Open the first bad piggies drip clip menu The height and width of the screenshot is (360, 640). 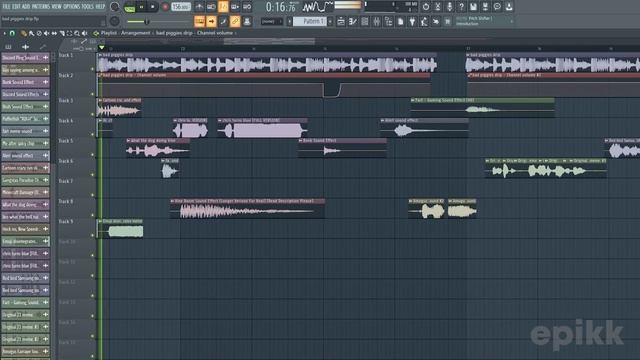(x=100, y=55)
